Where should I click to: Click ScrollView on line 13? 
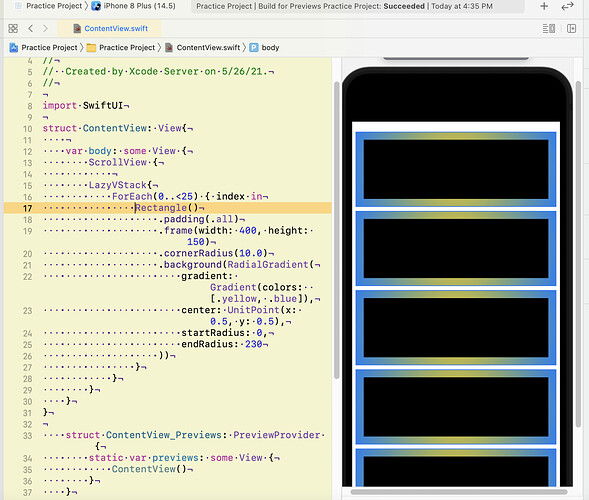coord(118,162)
